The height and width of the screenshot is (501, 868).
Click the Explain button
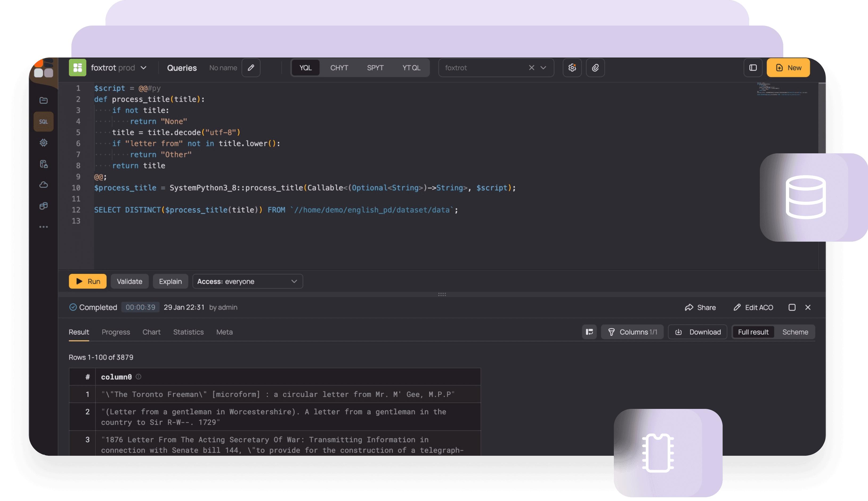point(171,281)
